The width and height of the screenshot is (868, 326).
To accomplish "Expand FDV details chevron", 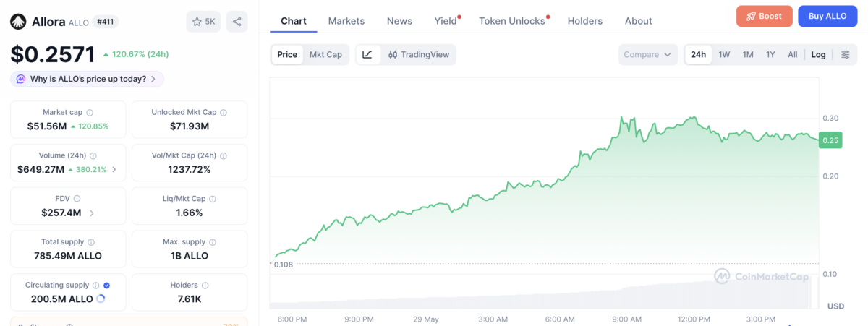I will (91, 213).
